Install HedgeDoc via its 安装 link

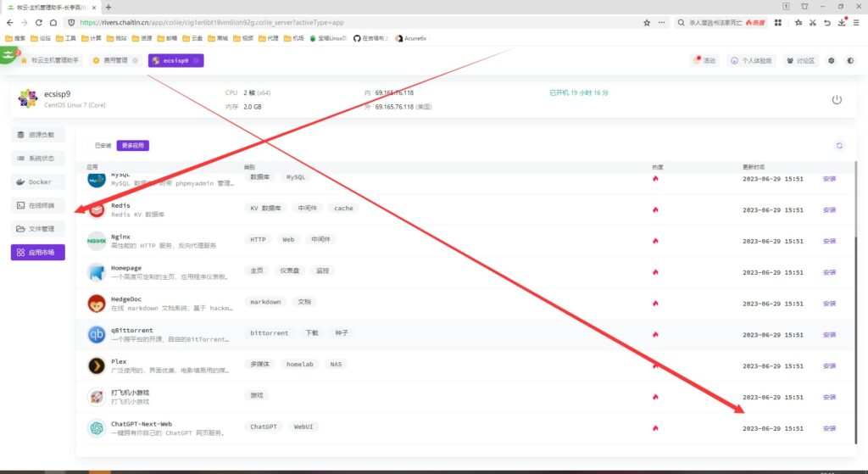[x=829, y=304]
